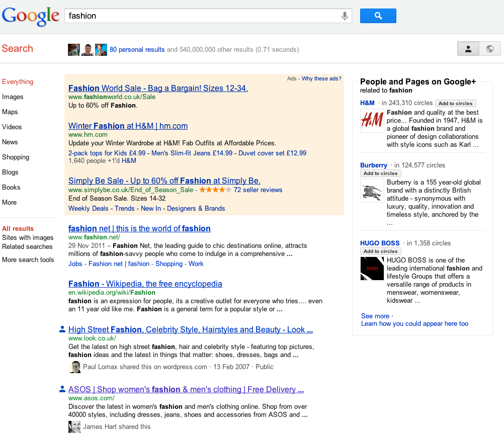Click second profile photo beside personal results
Image resolution: width=504 pixels, height=440 pixels.
pos(87,49)
